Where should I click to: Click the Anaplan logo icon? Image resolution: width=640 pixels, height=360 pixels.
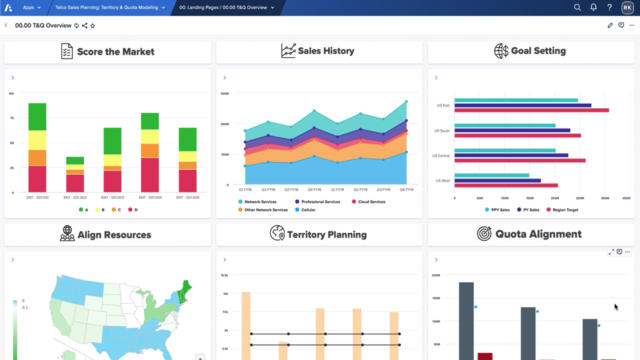8,7
